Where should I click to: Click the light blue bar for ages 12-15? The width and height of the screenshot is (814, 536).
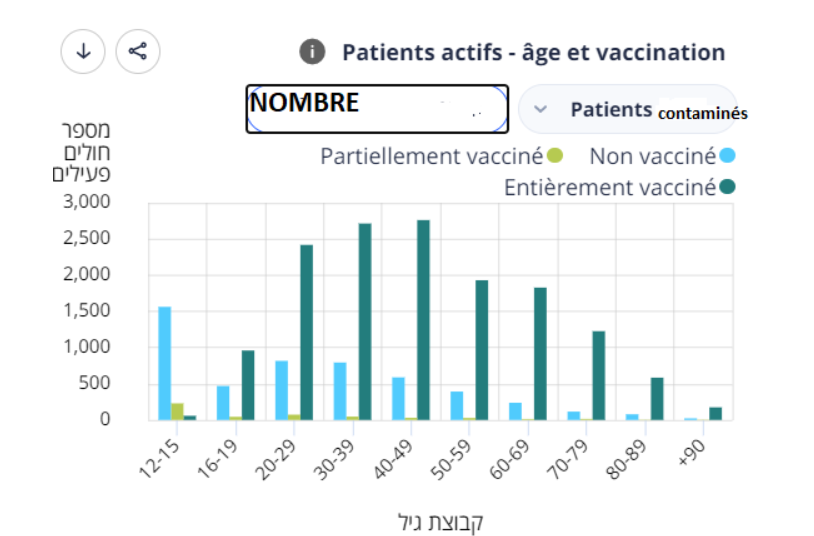point(164,363)
